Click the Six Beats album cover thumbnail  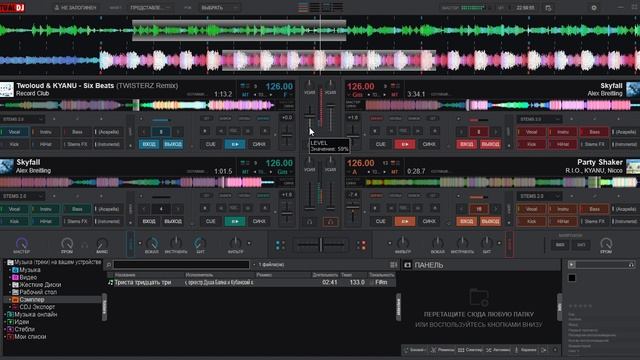coord(7,89)
